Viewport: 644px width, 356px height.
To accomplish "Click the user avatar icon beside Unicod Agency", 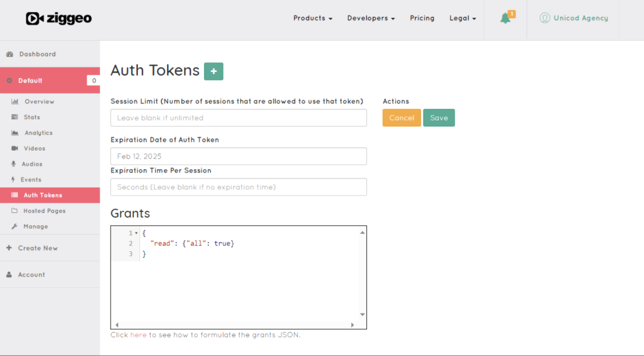I will [545, 18].
